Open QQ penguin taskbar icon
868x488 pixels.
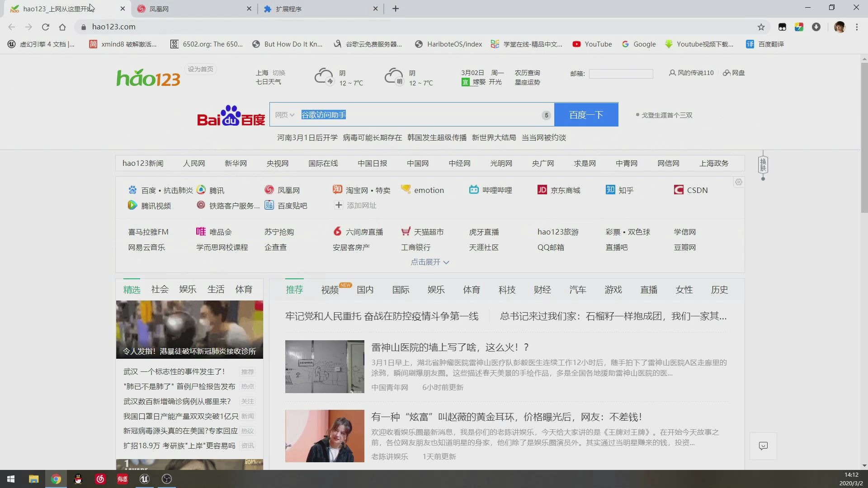click(x=78, y=479)
